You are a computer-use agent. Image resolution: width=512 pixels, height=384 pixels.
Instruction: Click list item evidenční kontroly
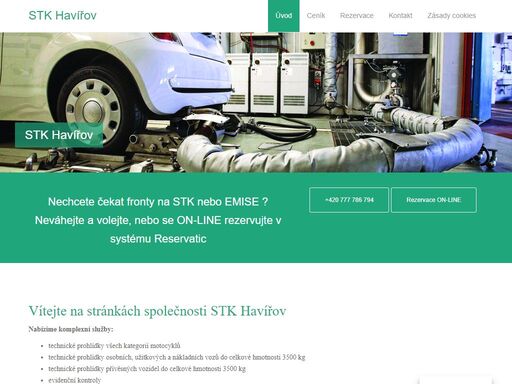[x=75, y=380]
